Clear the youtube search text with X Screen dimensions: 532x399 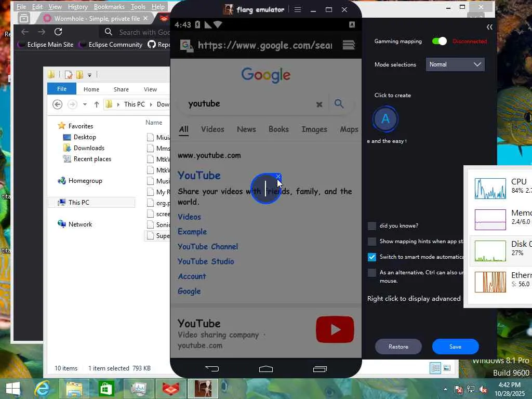(x=319, y=104)
